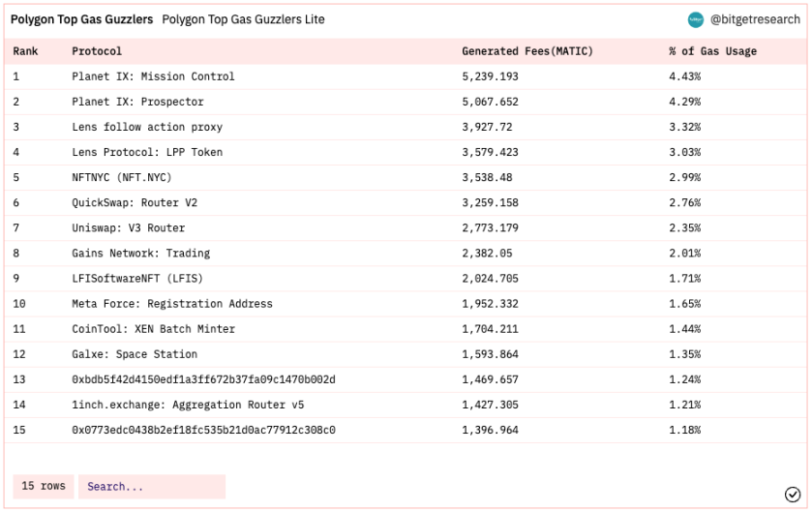Click gas usage 2.35%
Image resolution: width=812 pixels, height=512 pixels.
[x=684, y=228]
